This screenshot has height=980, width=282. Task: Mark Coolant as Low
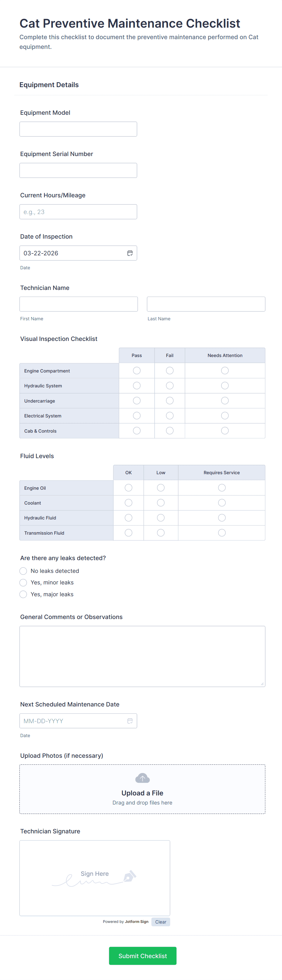click(161, 502)
